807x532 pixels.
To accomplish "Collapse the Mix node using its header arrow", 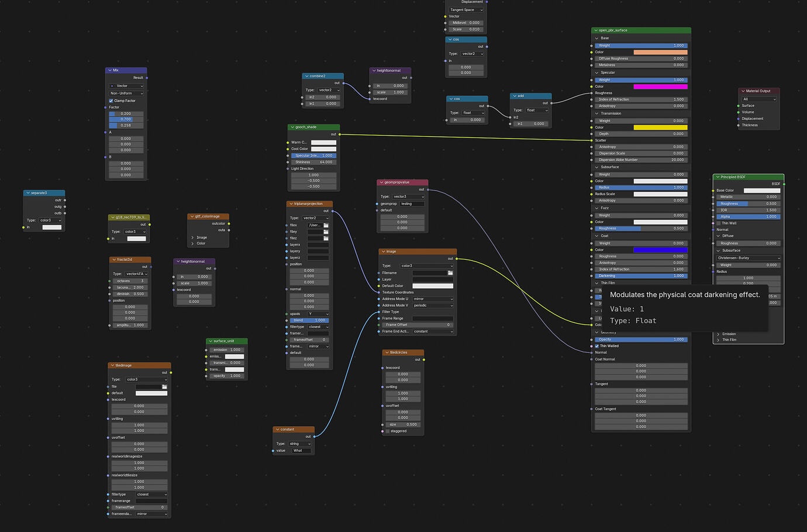I will [x=110, y=70].
